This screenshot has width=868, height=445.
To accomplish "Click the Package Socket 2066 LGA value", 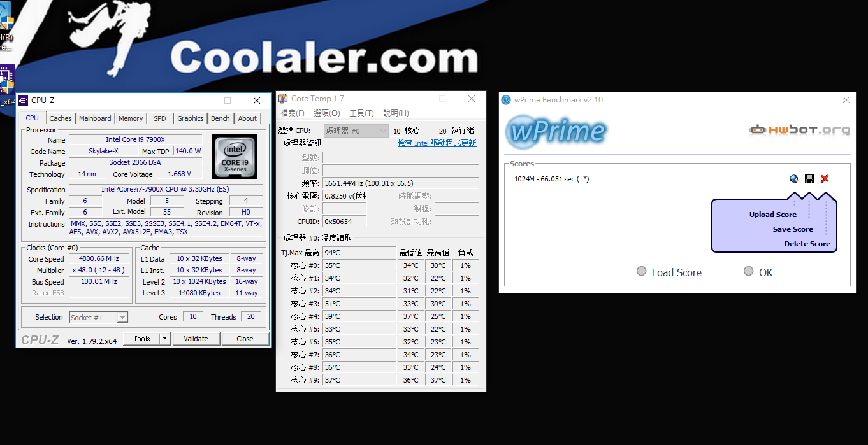I will click(x=135, y=162).
